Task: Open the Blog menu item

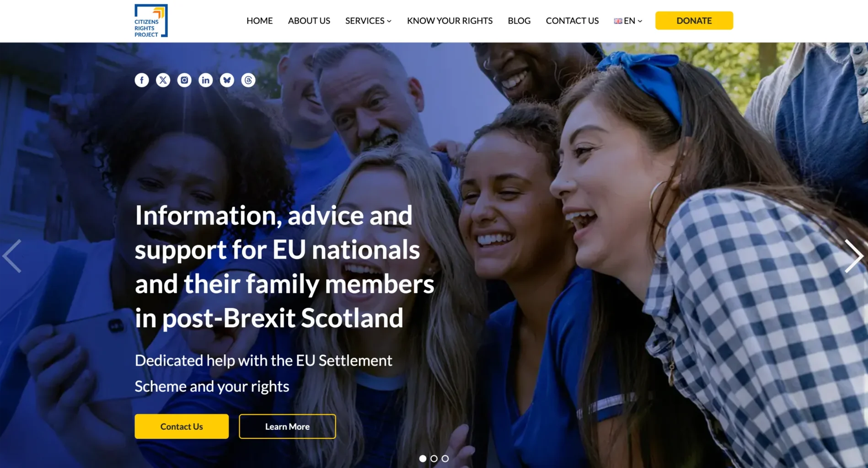Action: click(x=519, y=21)
